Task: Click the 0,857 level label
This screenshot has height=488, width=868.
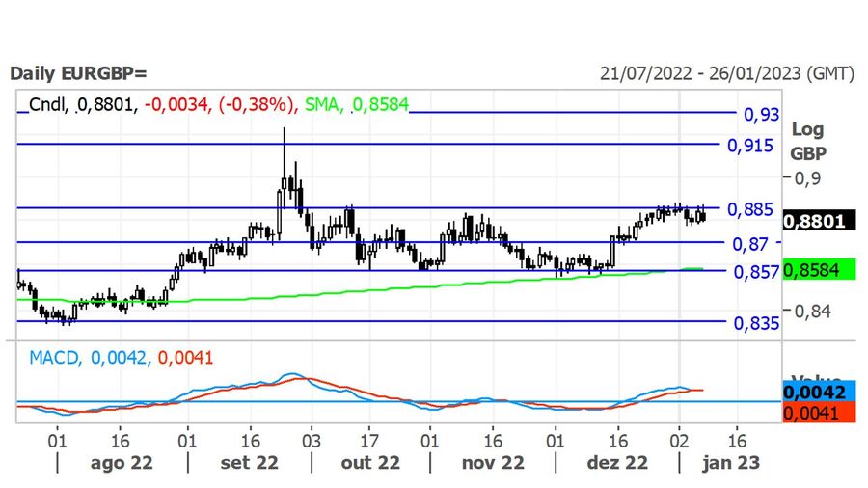Action: 756,272
